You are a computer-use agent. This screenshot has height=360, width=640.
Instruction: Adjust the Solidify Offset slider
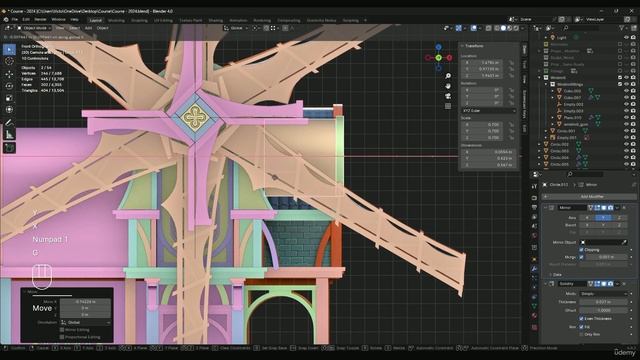point(603,310)
